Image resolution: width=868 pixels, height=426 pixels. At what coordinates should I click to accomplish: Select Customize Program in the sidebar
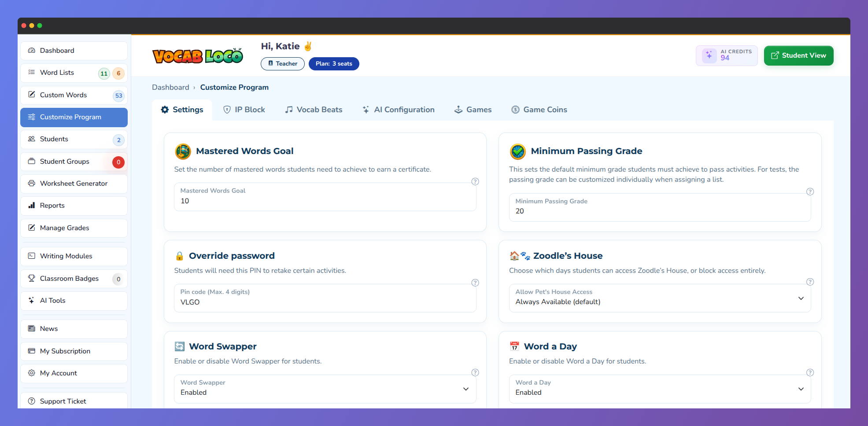click(x=74, y=117)
